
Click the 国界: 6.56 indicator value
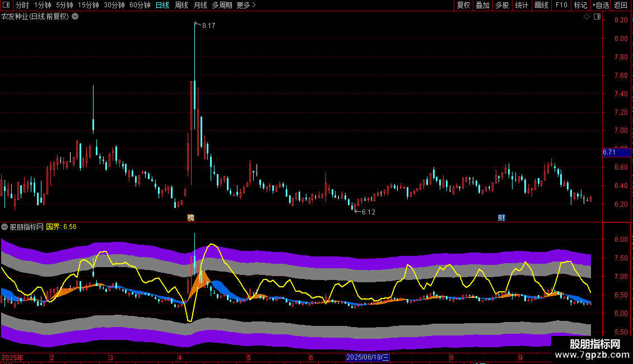click(62, 227)
